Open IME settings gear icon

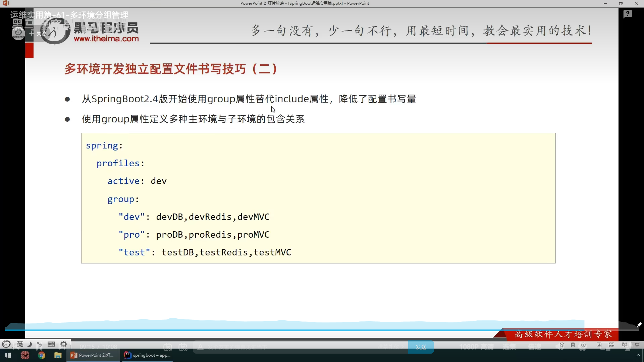tap(63, 344)
